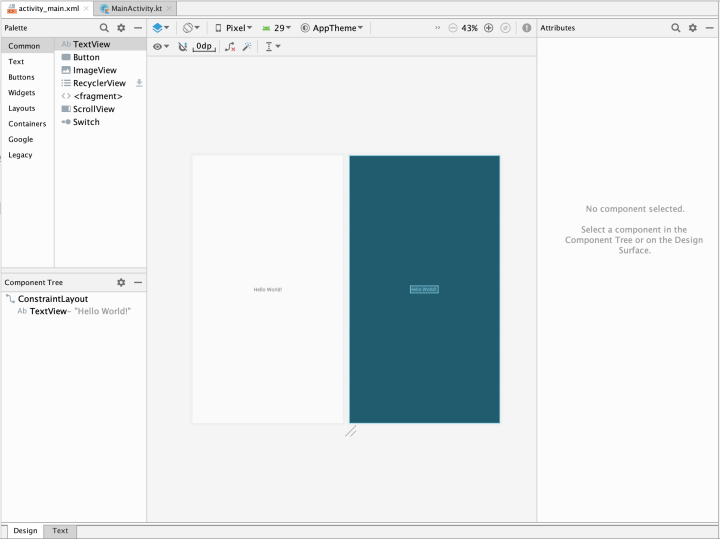Clear all constraints icon

click(x=230, y=46)
